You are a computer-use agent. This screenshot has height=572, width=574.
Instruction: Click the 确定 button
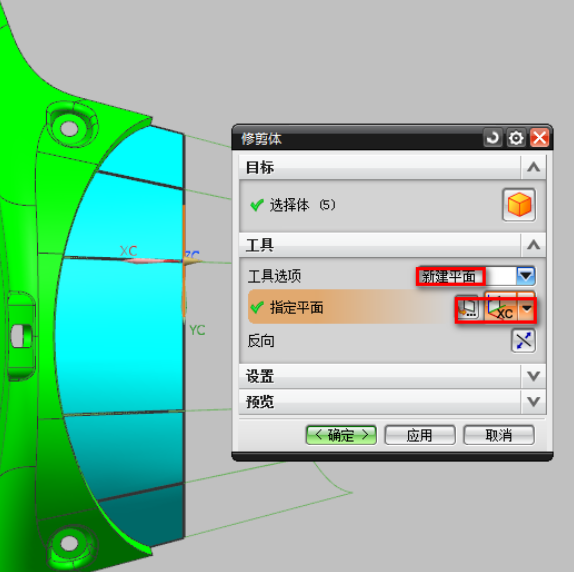point(341,435)
